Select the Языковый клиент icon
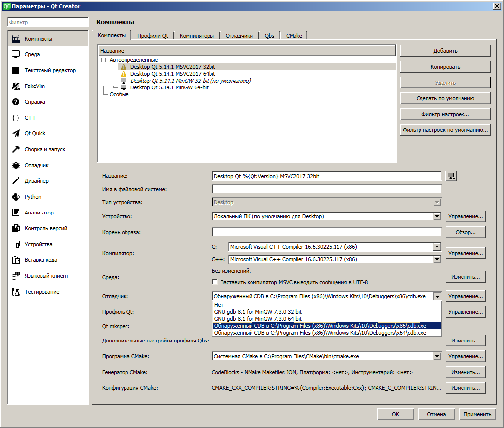This screenshot has width=504, height=428. [x=16, y=276]
